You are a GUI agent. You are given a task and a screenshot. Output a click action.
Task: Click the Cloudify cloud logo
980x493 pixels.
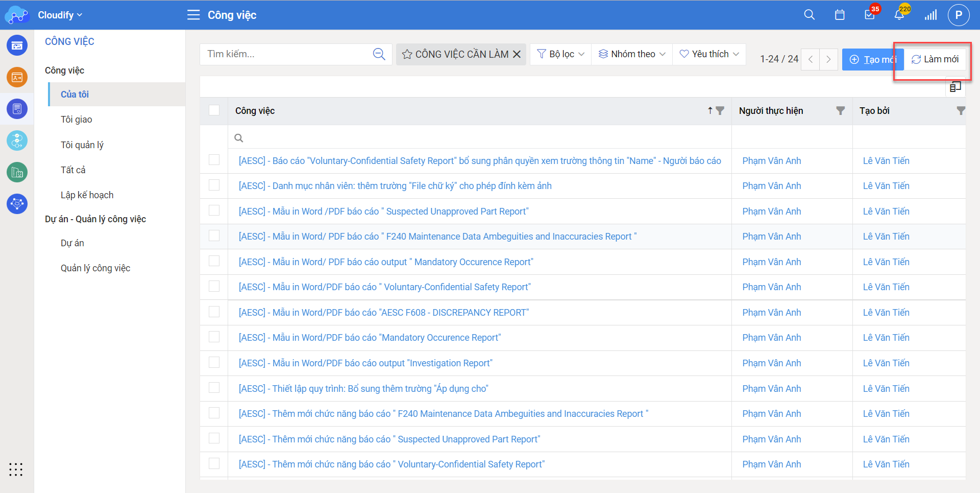(17, 15)
